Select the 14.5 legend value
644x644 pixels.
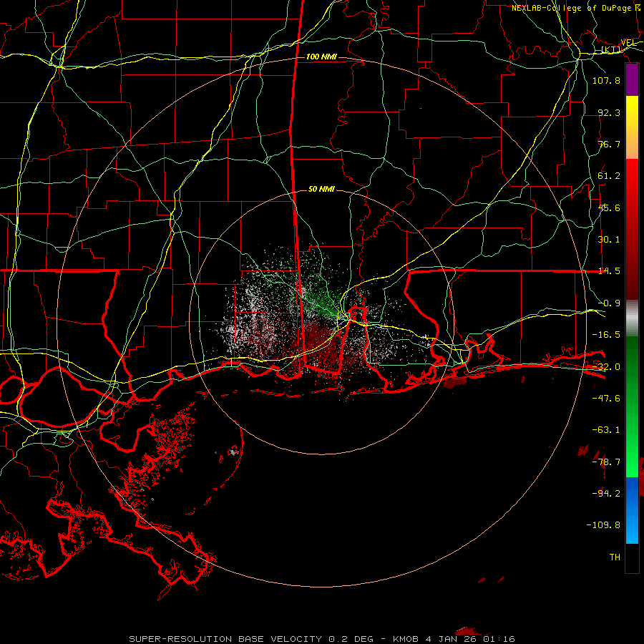click(609, 271)
